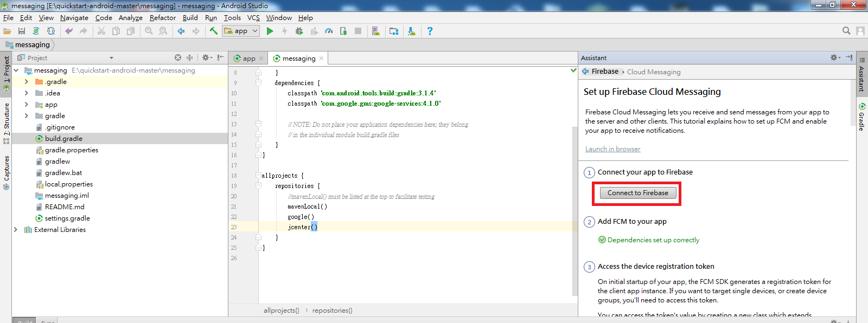Viewport: 868px width, 323px height.
Task: Open the Project view selector dropdown
Action: pyautogui.click(x=111, y=58)
